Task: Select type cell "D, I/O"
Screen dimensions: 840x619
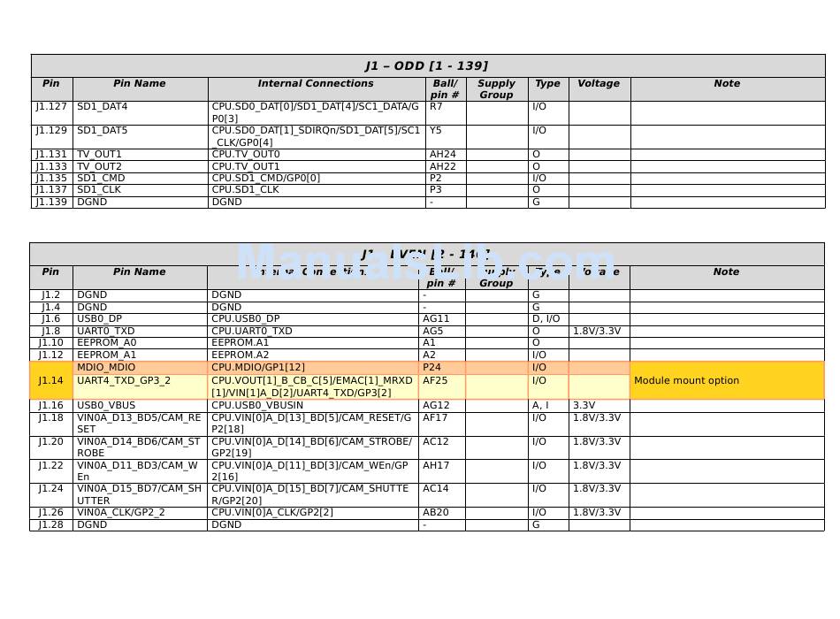Action: coord(546,319)
